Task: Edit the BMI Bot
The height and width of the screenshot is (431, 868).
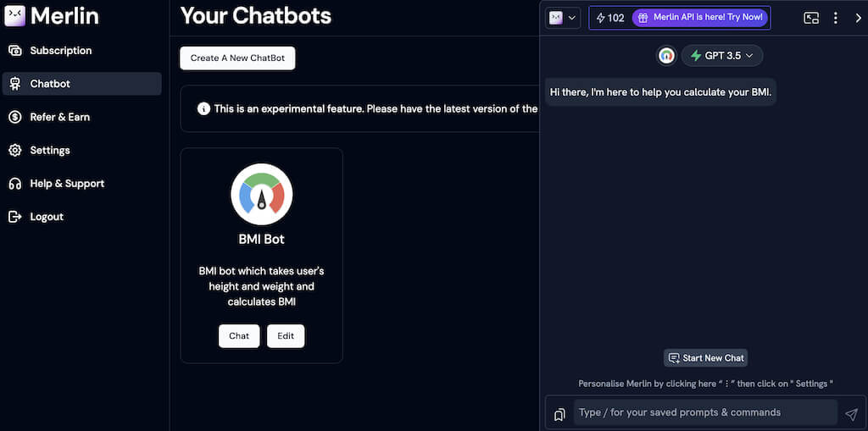Action: click(286, 336)
